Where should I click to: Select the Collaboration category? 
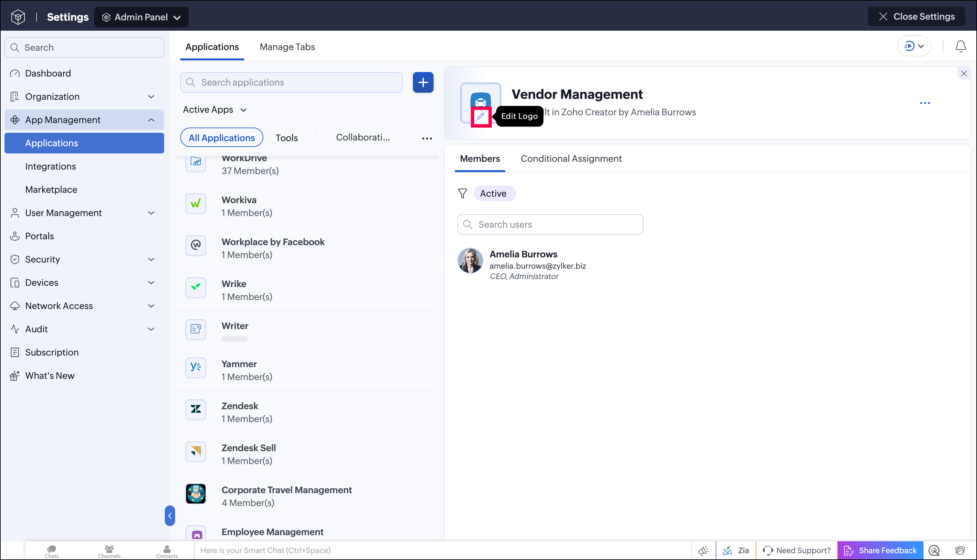[363, 137]
